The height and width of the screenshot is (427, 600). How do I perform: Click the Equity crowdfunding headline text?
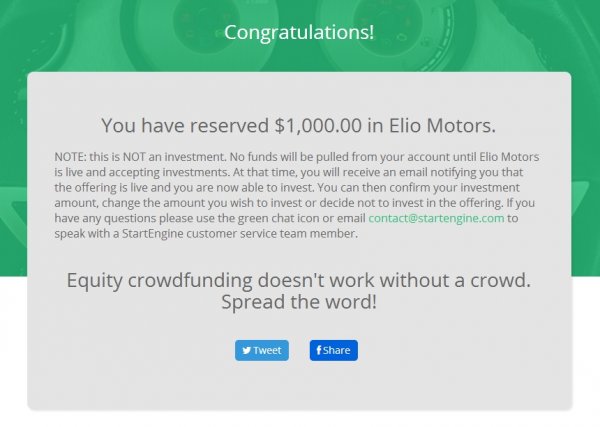point(298,280)
